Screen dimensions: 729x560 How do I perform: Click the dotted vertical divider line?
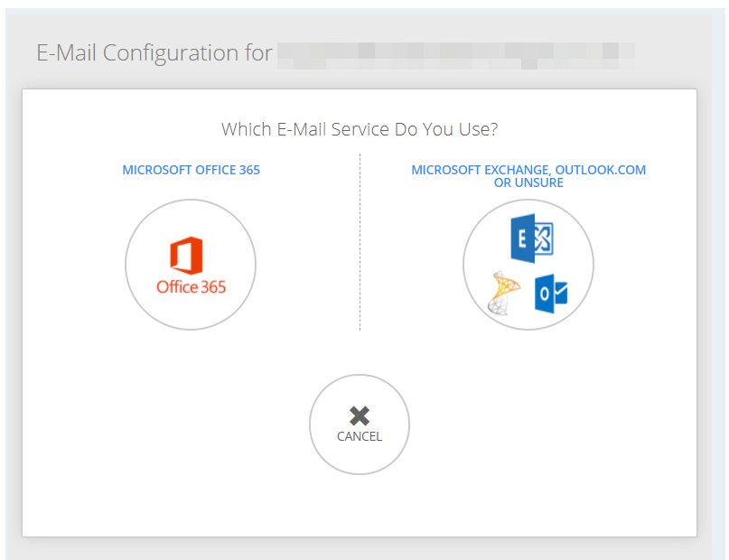point(360,242)
